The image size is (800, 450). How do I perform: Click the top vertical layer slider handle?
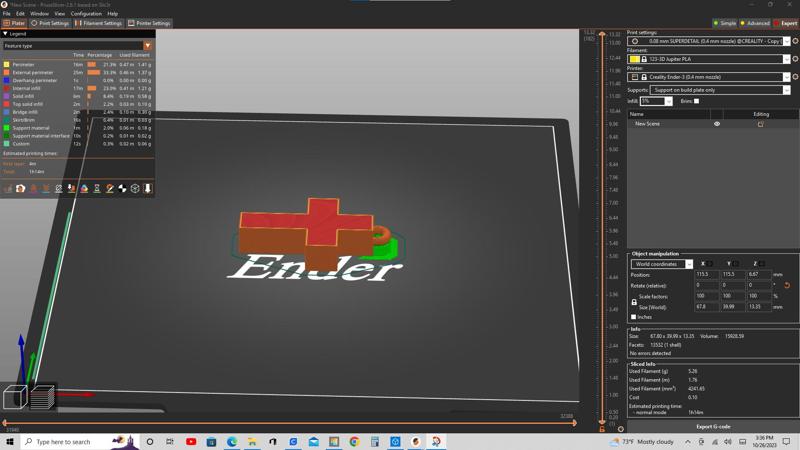click(x=602, y=34)
